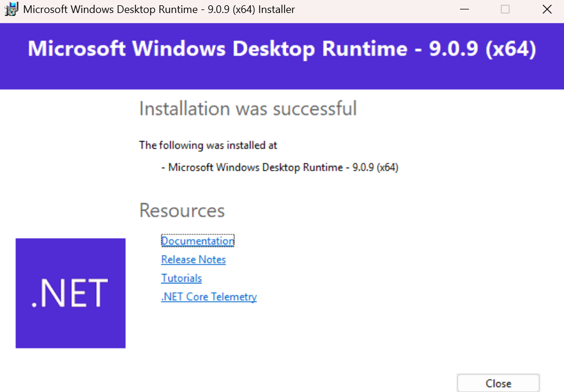Open the Tutorials link
The image size is (564, 392).
pos(181,278)
